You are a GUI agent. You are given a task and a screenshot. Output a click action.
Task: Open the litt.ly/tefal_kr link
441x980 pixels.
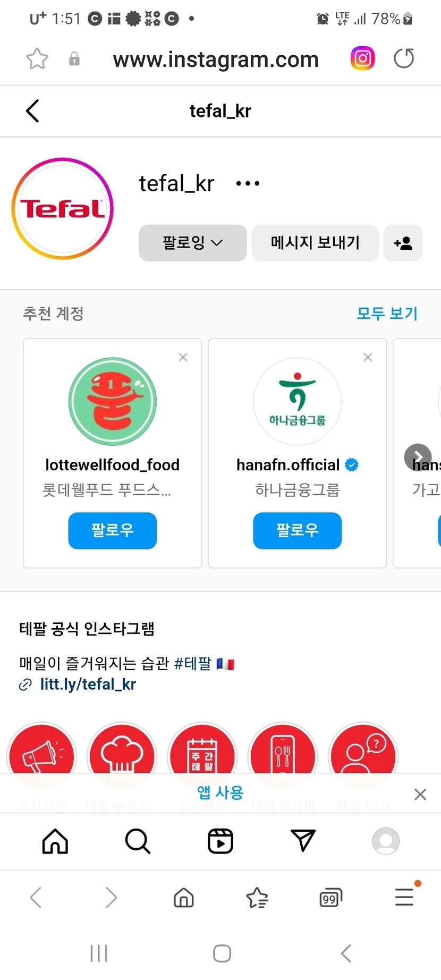pos(88,685)
